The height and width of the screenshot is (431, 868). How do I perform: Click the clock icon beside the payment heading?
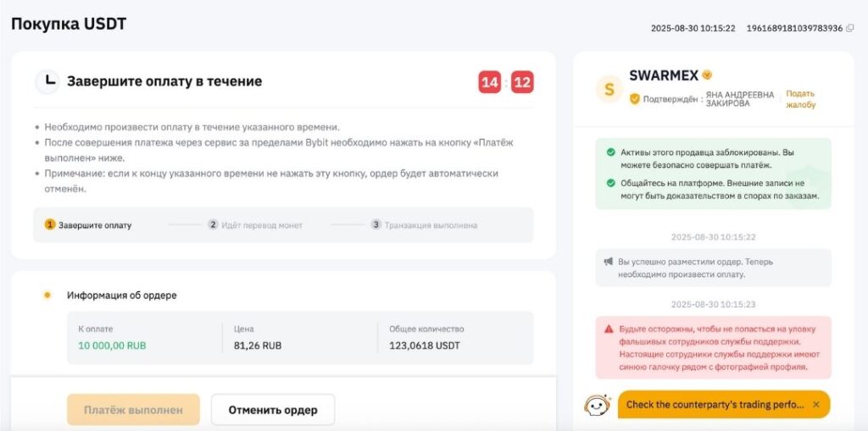click(x=48, y=82)
